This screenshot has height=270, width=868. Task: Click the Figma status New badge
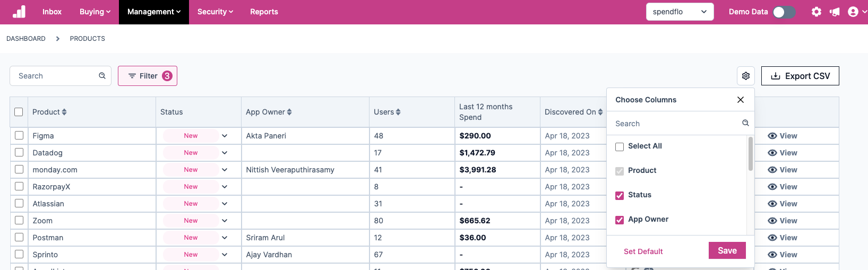(x=191, y=136)
